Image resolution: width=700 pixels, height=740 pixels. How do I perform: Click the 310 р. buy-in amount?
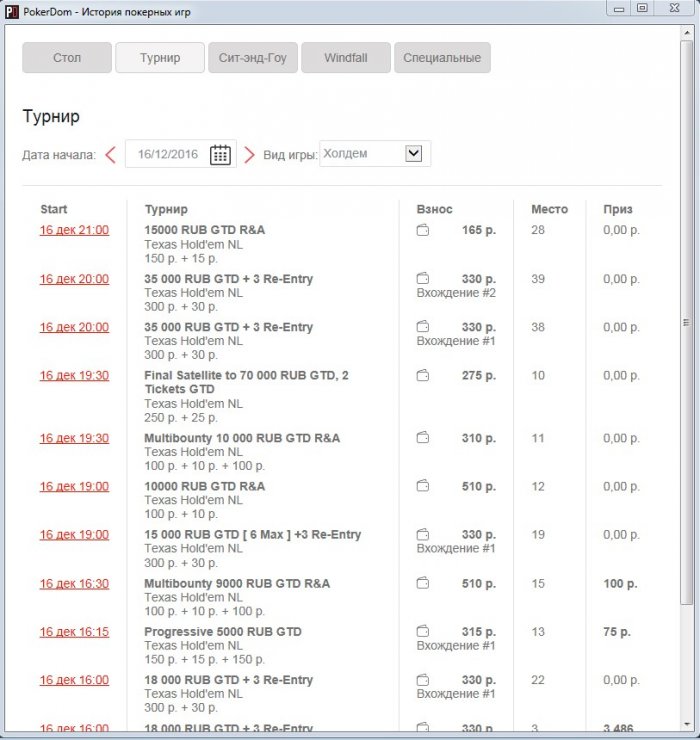click(479, 438)
